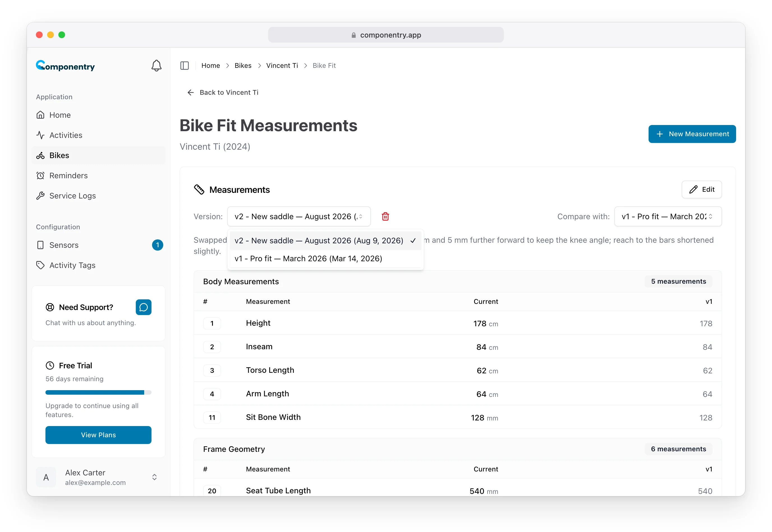This screenshot has width=772, height=532.
Task: Click the Body Measurements section header
Action: (x=458, y=282)
